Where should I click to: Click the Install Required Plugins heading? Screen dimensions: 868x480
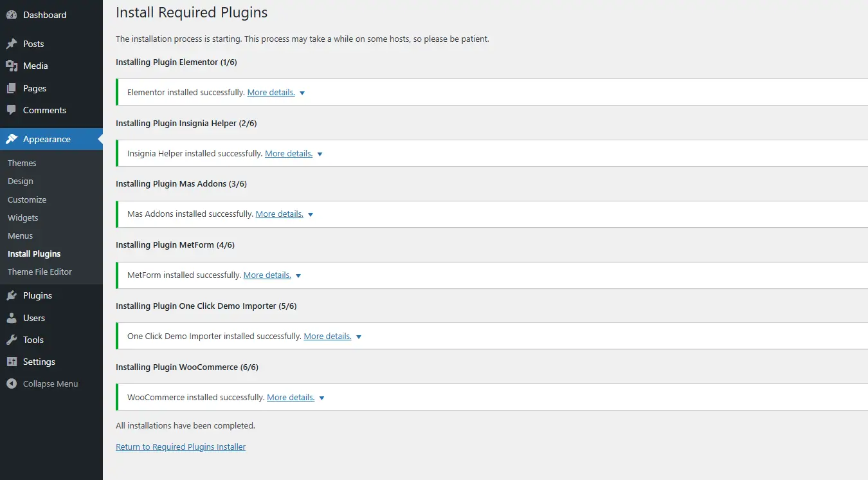point(192,12)
